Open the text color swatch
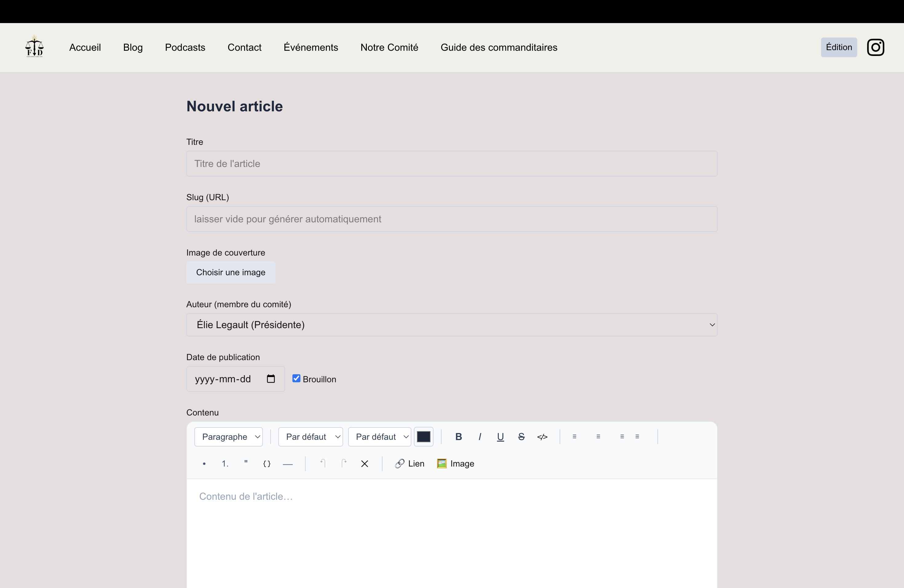Viewport: 904px width, 588px height. (423, 437)
